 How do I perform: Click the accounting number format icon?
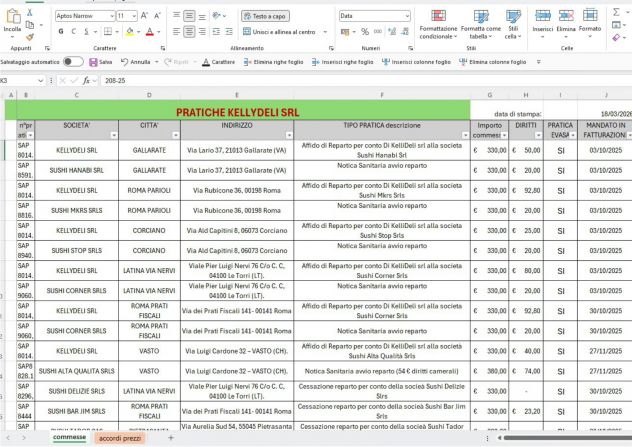click(345, 31)
